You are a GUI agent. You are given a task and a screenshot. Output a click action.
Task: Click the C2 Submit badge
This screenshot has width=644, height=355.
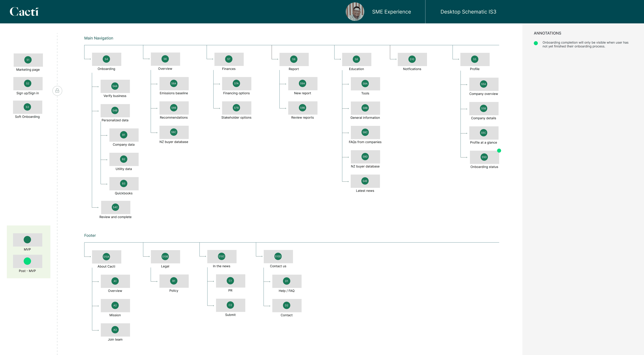pyautogui.click(x=231, y=305)
